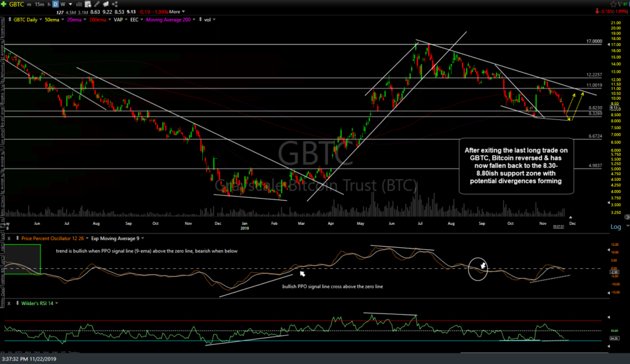Open the notes icon in chart toolbar
Image resolution: width=630 pixels, height=364 pixels.
pos(106,4)
